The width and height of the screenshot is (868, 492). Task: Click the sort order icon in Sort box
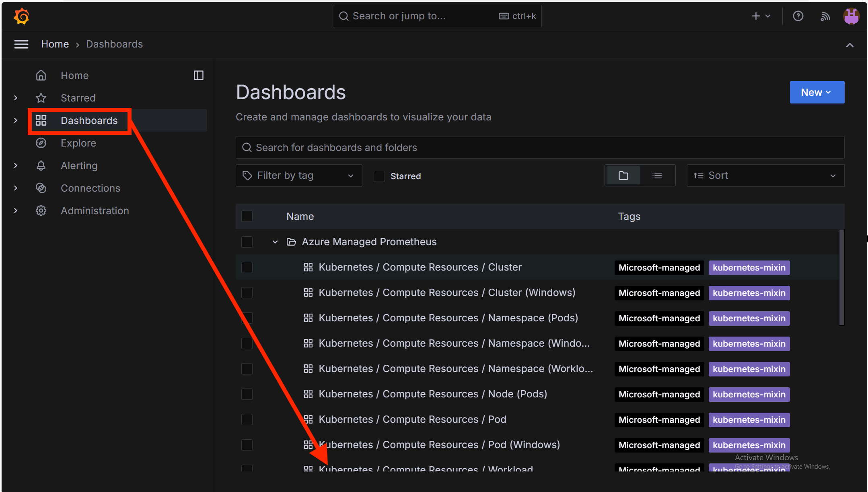click(x=699, y=176)
